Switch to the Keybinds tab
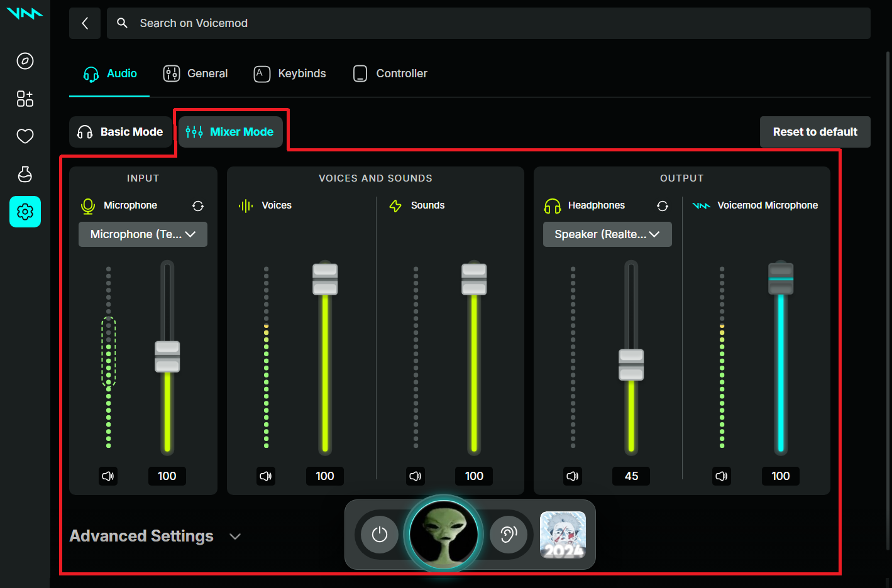This screenshot has width=892, height=588. [290, 73]
